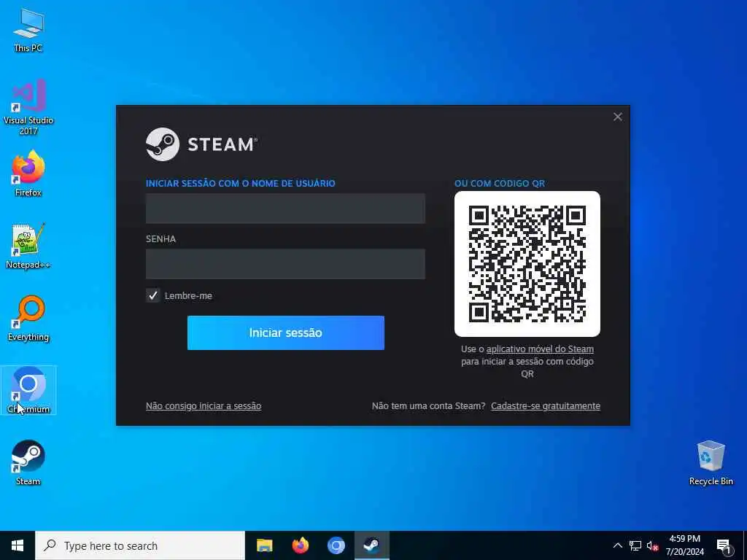Click Cadastre-se gratuitamente link
Image resolution: width=747 pixels, height=560 pixels.
pos(546,406)
